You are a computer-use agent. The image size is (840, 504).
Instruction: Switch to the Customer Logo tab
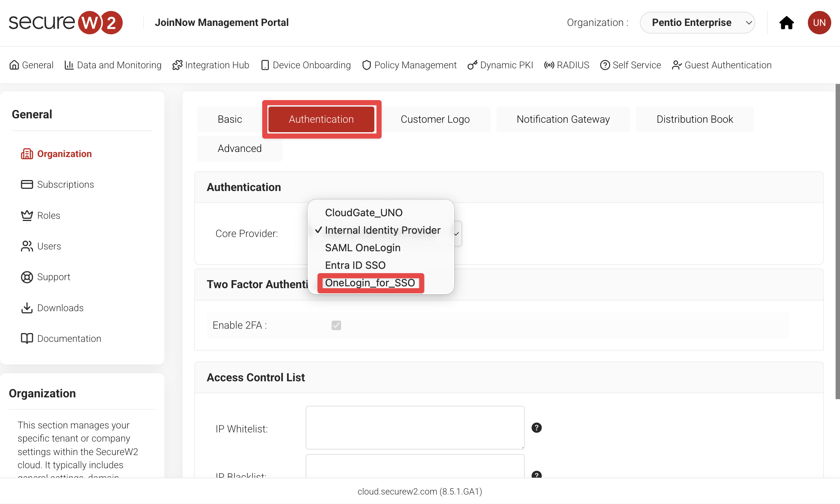pyautogui.click(x=435, y=119)
